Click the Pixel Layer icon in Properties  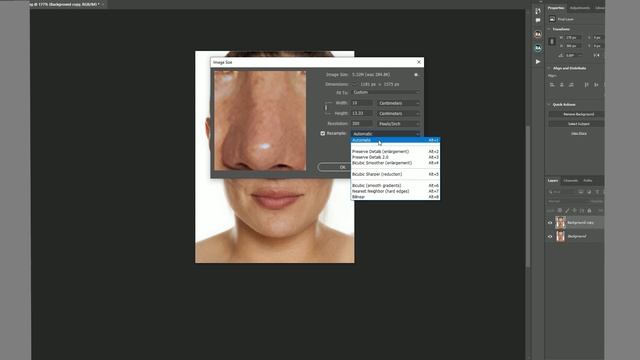point(552,19)
